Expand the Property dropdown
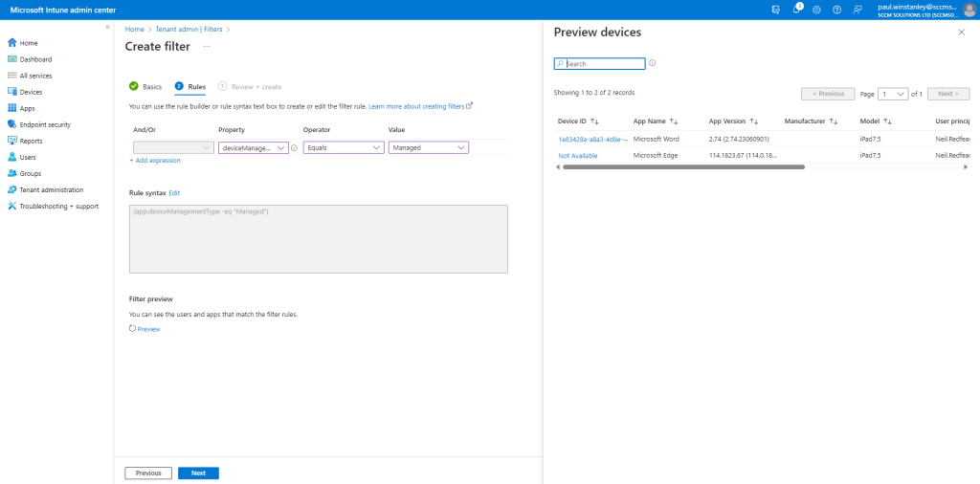980x484 pixels. (253, 147)
